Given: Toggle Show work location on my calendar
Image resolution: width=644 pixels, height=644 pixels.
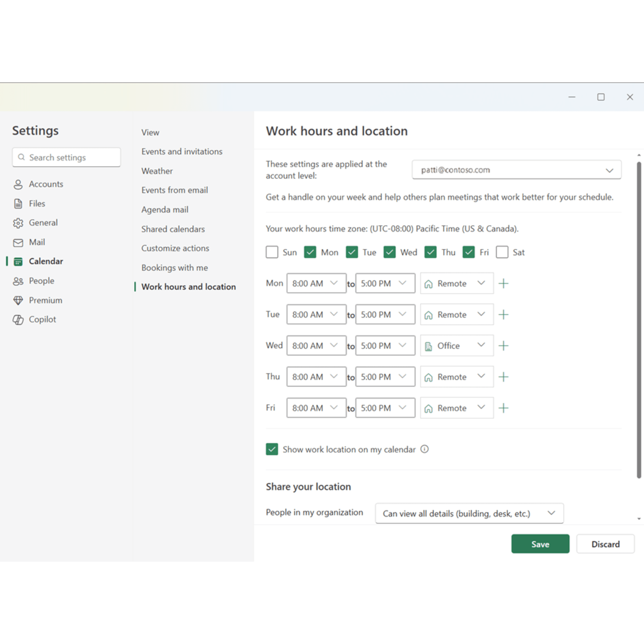Looking at the screenshot, I should (x=272, y=449).
